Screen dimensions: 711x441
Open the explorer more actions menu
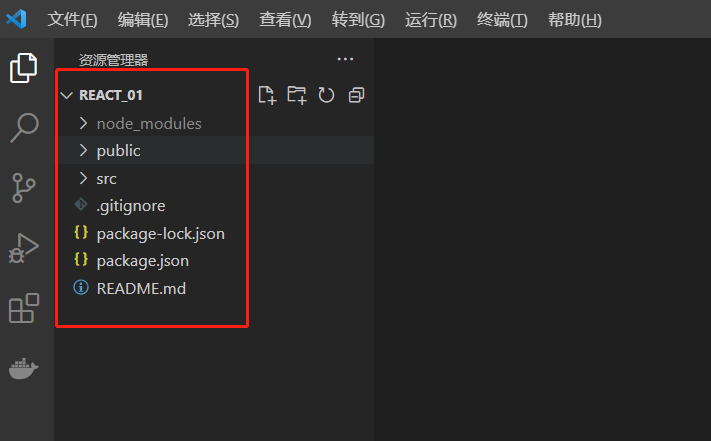(x=345, y=59)
